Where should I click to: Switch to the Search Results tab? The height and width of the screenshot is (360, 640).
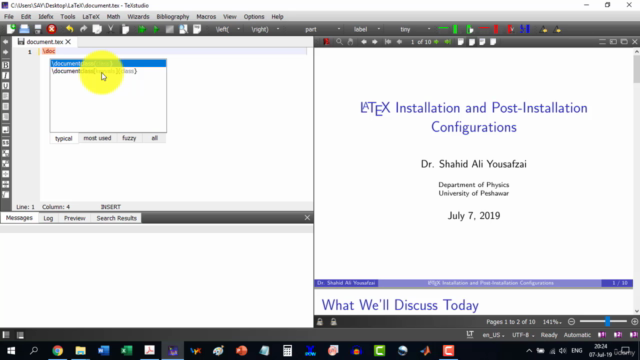tap(117, 218)
